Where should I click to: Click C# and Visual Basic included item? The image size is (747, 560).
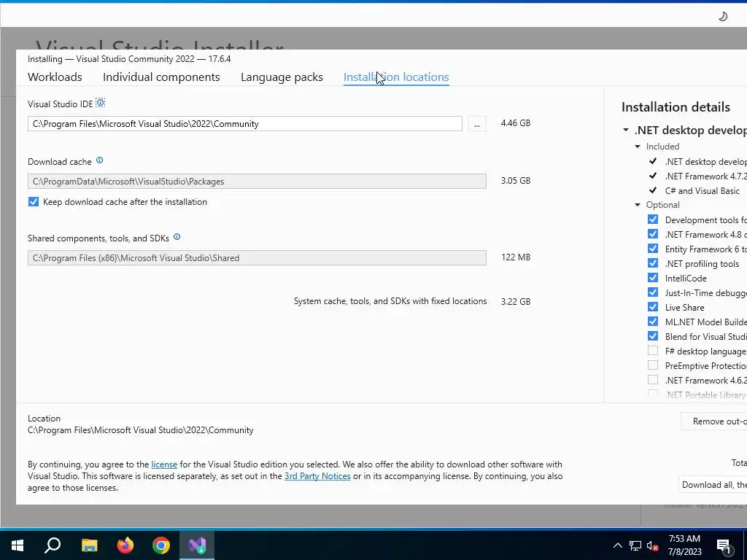pos(703,191)
